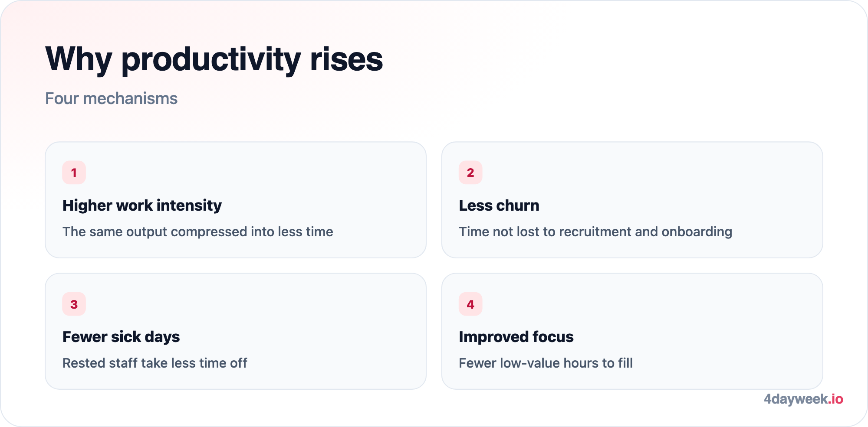The height and width of the screenshot is (427, 868).
Task: Click 'Time not lost to recruitment' text
Action: (x=595, y=231)
